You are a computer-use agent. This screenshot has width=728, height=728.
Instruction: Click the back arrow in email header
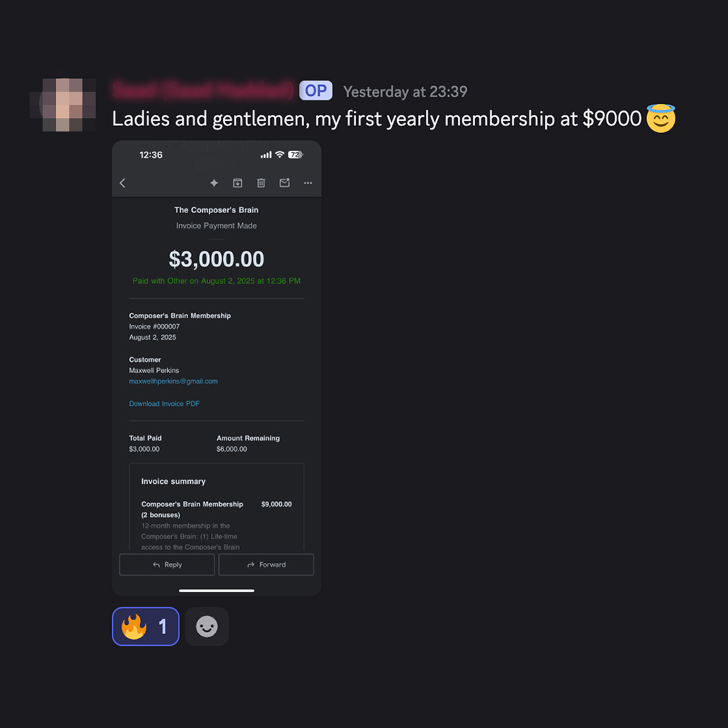tap(123, 183)
